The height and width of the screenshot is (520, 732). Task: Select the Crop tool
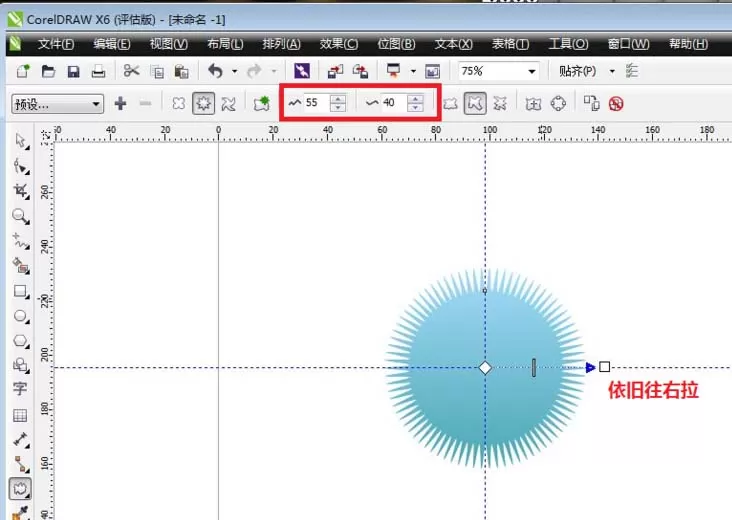pyautogui.click(x=21, y=190)
